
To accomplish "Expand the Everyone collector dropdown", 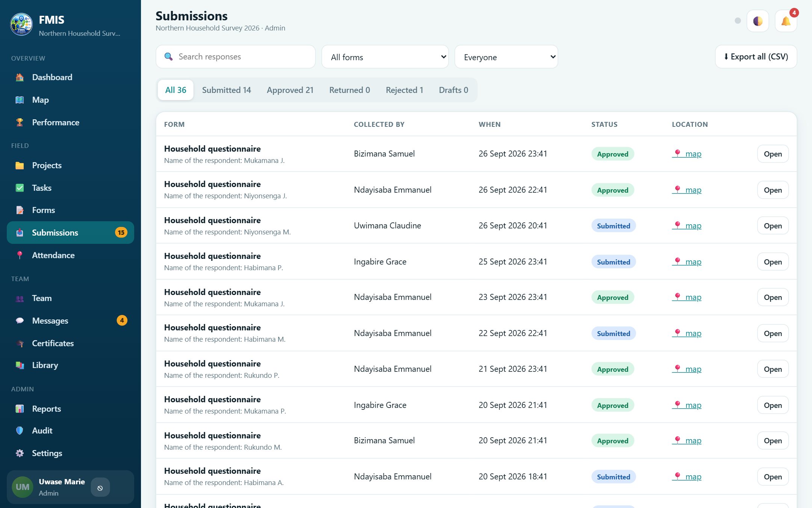I will coord(506,57).
